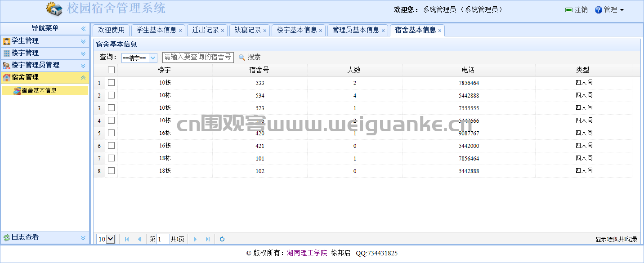Viewport: 644px width, 263px height.
Task: Check the row for dormitory 523
Action: [x=112, y=108]
